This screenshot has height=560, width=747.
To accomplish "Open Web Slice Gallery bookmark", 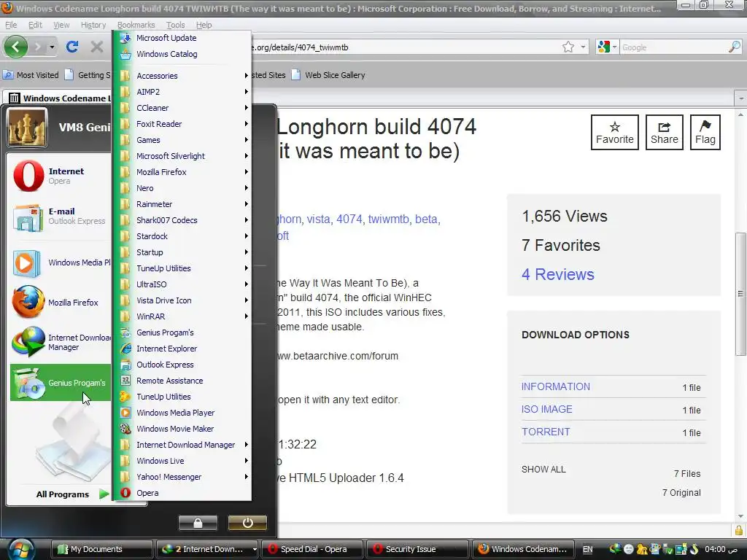I will point(328,75).
